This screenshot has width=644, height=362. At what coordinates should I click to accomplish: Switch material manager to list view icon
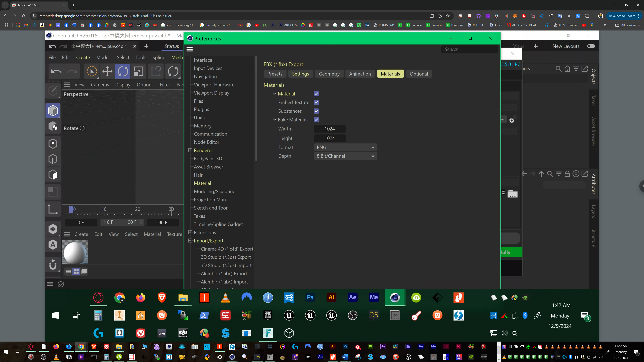(68, 271)
